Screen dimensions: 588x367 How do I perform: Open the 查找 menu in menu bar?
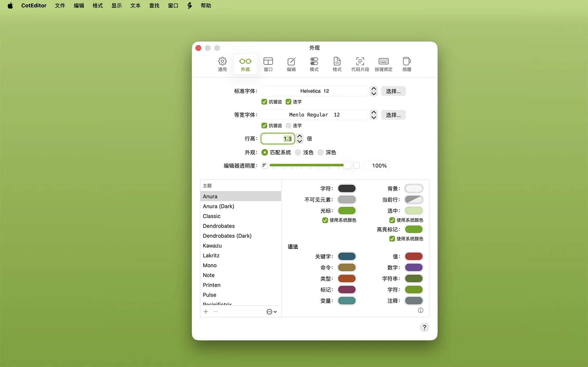pyautogui.click(x=154, y=6)
